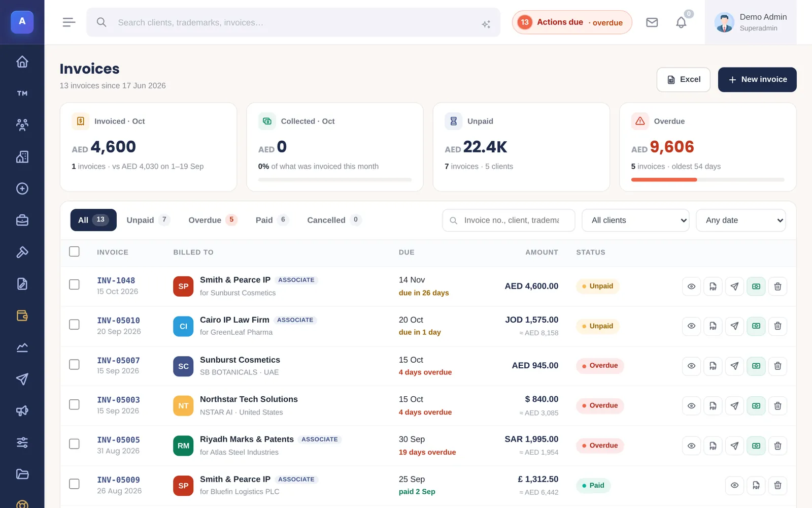This screenshot has width=812, height=508.
Task: Open the clients people icon in sidebar
Action: click(x=22, y=125)
